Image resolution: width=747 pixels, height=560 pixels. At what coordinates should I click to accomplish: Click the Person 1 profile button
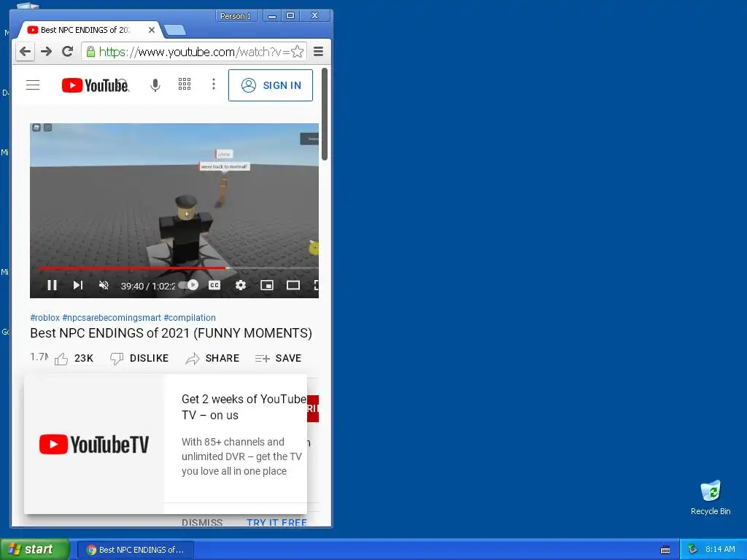(x=236, y=16)
